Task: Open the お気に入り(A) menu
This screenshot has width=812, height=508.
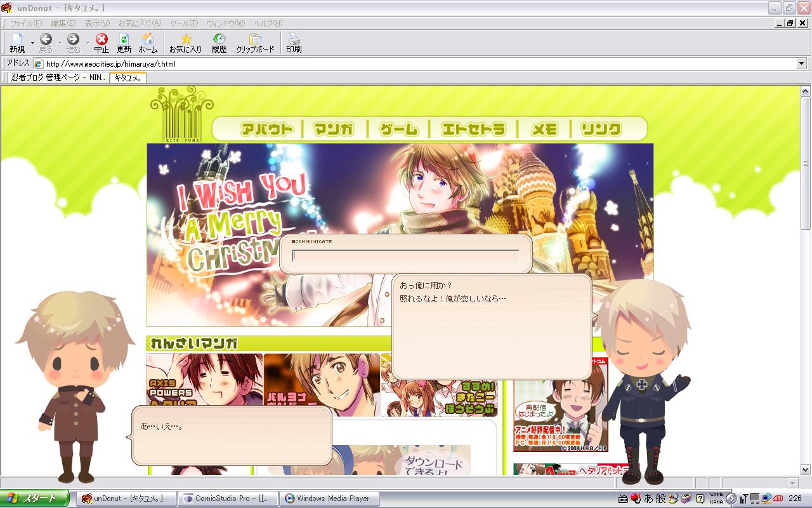Action: point(140,23)
